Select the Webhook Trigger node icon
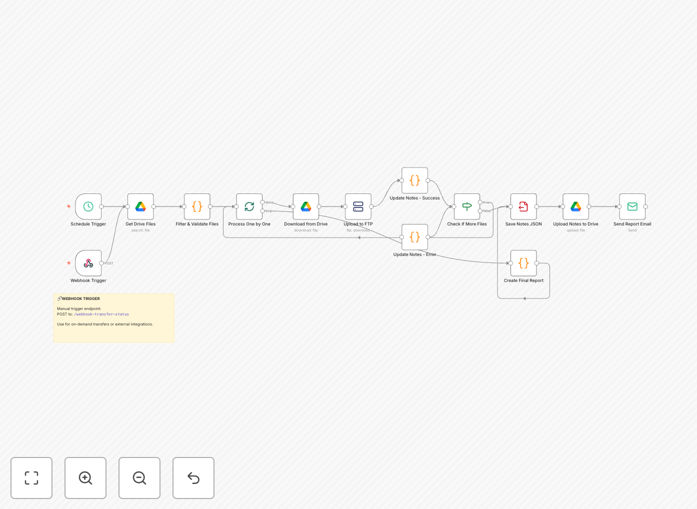 [88, 263]
